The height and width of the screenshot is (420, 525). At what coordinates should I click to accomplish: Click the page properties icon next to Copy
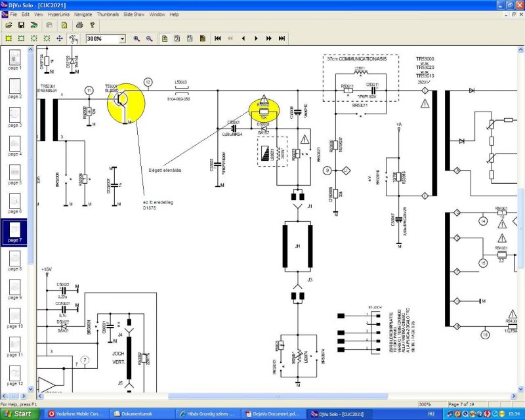[64, 25]
